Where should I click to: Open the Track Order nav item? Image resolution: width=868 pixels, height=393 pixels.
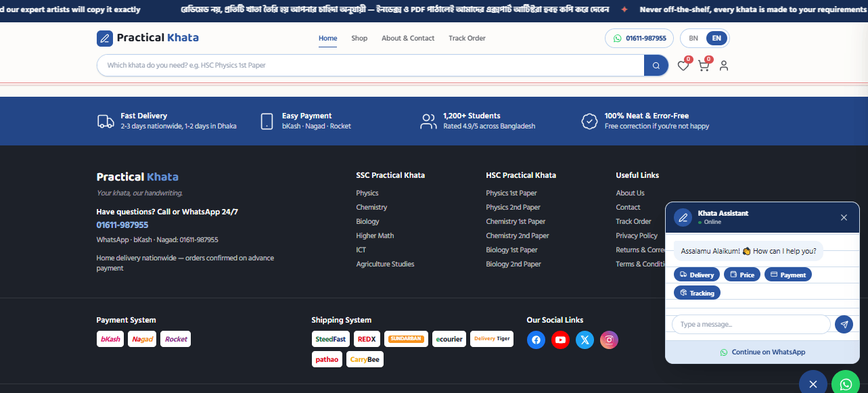tap(467, 39)
